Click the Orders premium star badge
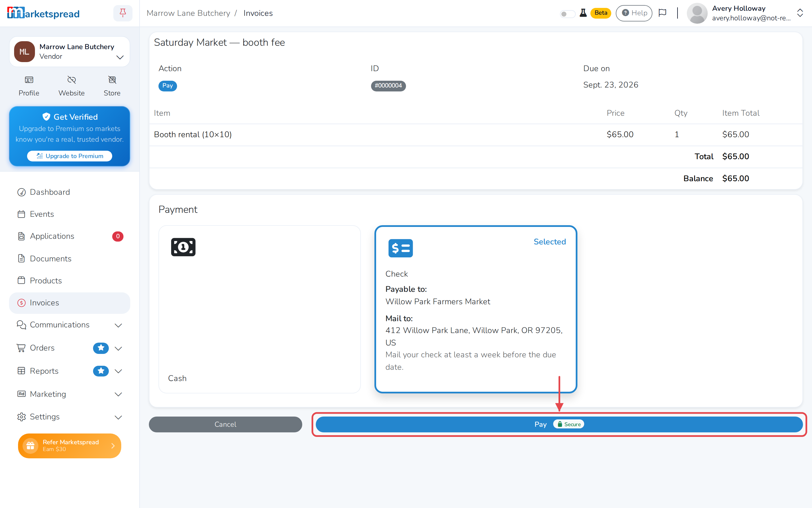 [101, 348]
